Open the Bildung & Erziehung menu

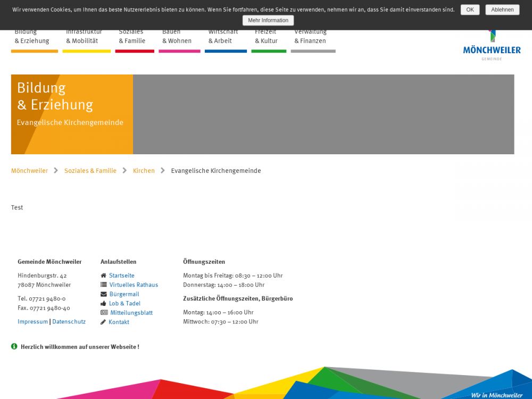(x=32, y=38)
